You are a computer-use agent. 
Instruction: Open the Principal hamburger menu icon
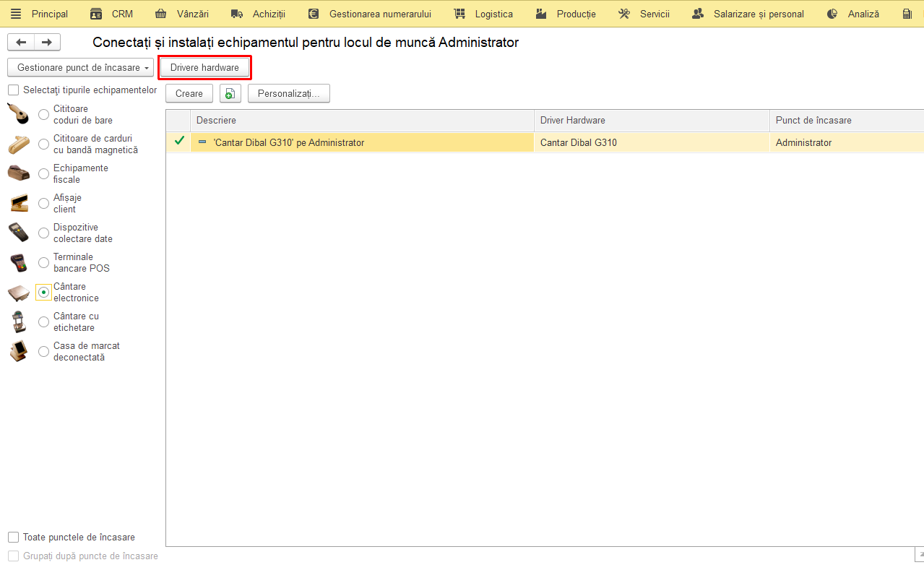(16, 14)
